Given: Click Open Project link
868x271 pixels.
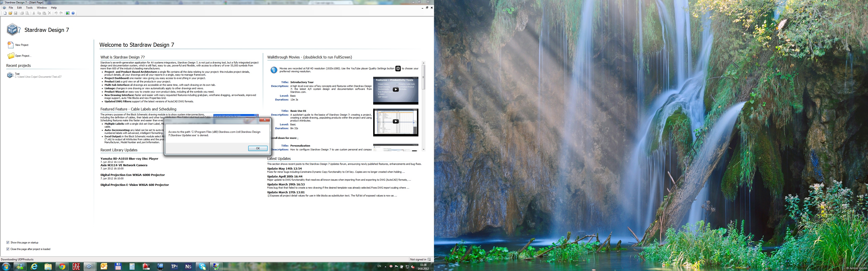Looking at the screenshot, I should 23,56.
